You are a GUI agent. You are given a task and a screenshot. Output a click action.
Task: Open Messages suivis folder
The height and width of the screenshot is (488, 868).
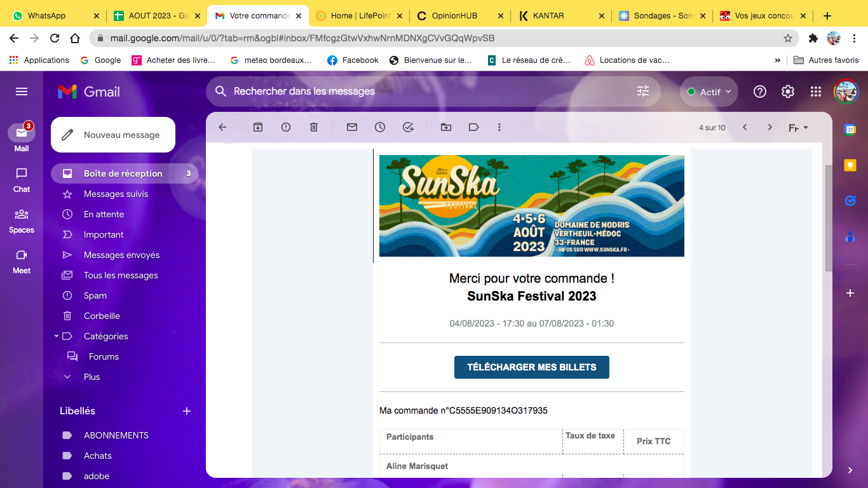125,194
